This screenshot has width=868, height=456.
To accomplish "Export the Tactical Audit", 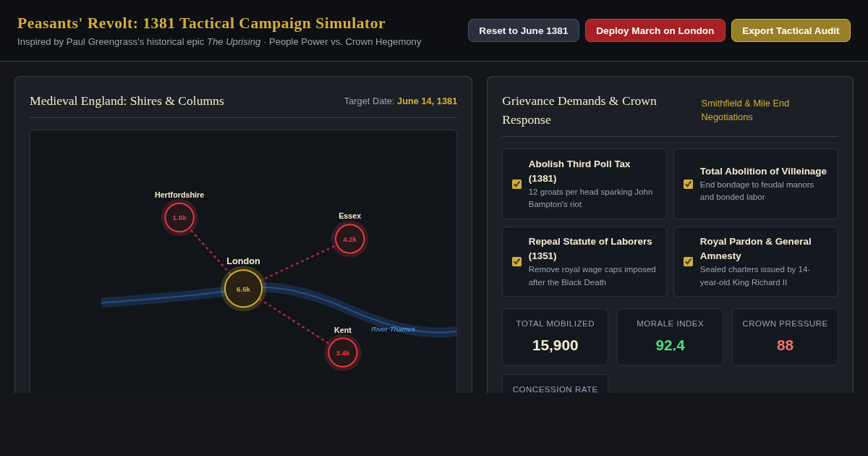I will (x=791, y=30).
